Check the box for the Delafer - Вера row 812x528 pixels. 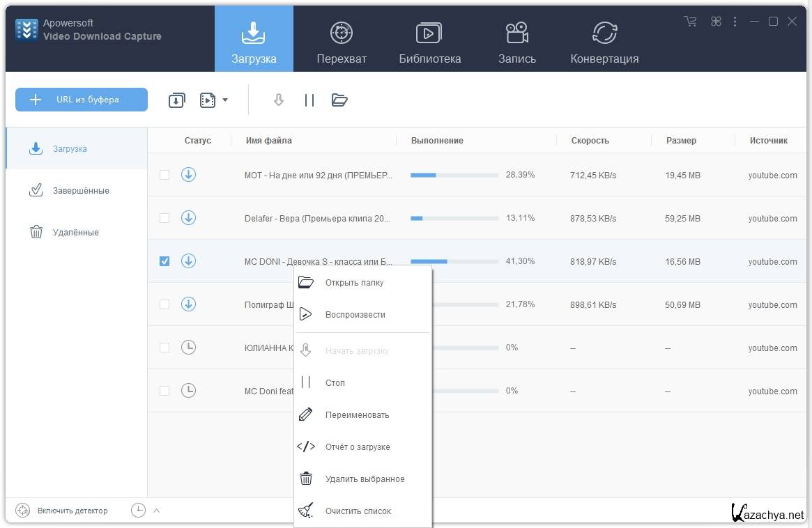(x=164, y=218)
